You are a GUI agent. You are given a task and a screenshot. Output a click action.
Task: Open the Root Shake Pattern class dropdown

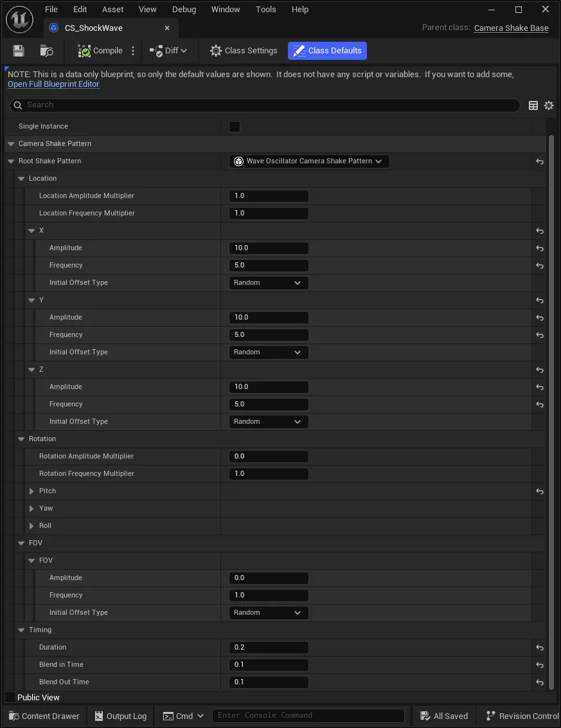(x=309, y=161)
